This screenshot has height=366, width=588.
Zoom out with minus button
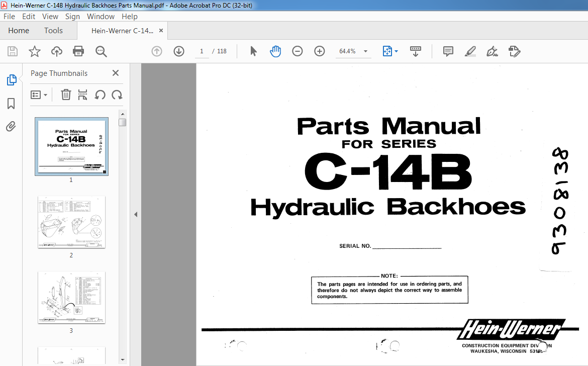(x=298, y=51)
